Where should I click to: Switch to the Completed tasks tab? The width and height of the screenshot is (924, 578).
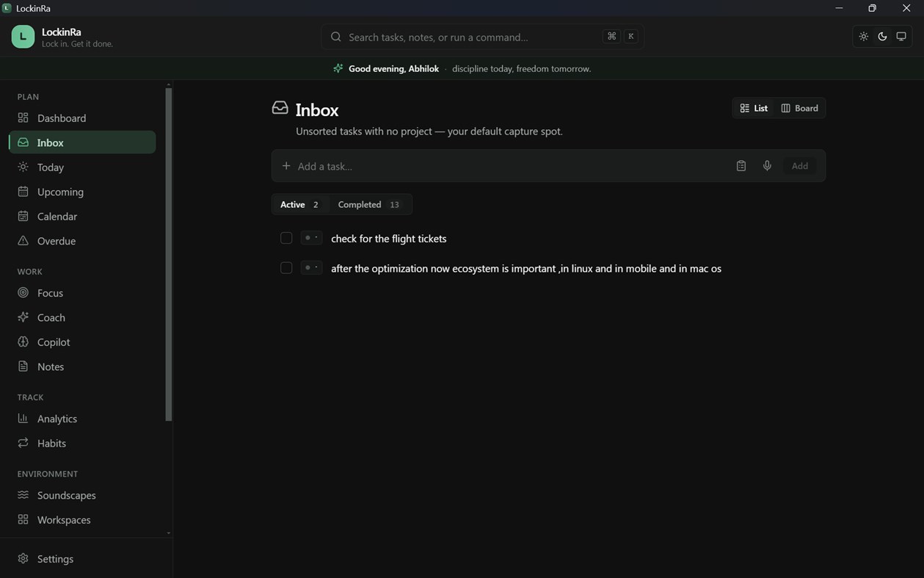pos(370,204)
